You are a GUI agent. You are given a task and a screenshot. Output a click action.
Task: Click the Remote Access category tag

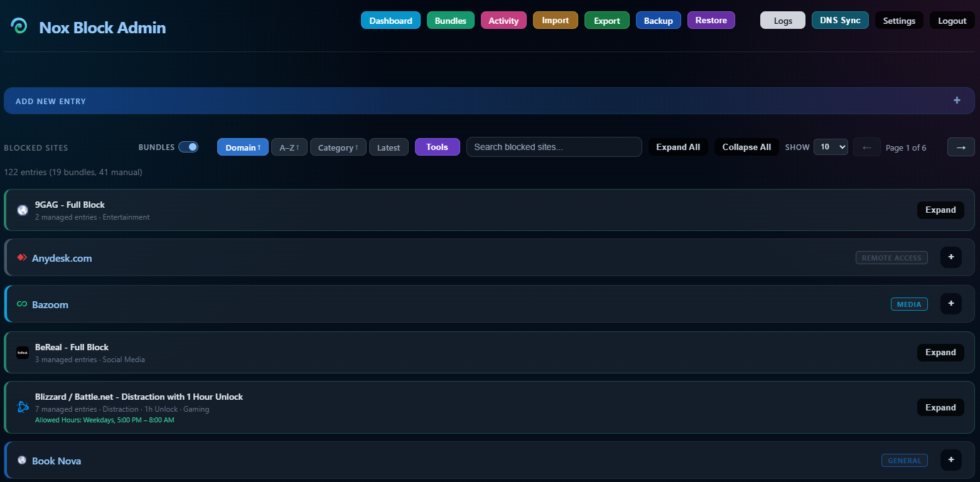(891, 257)
